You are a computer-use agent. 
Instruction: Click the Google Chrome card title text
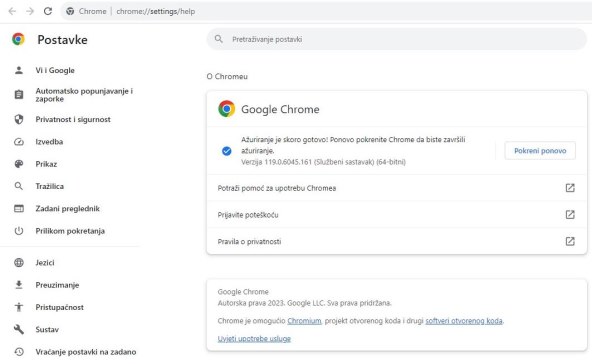[280, 110]
